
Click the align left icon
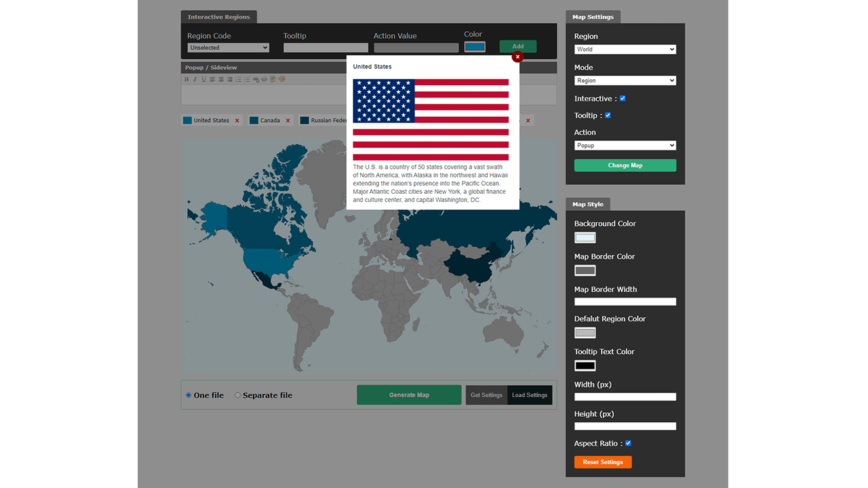tap(212, 79)
